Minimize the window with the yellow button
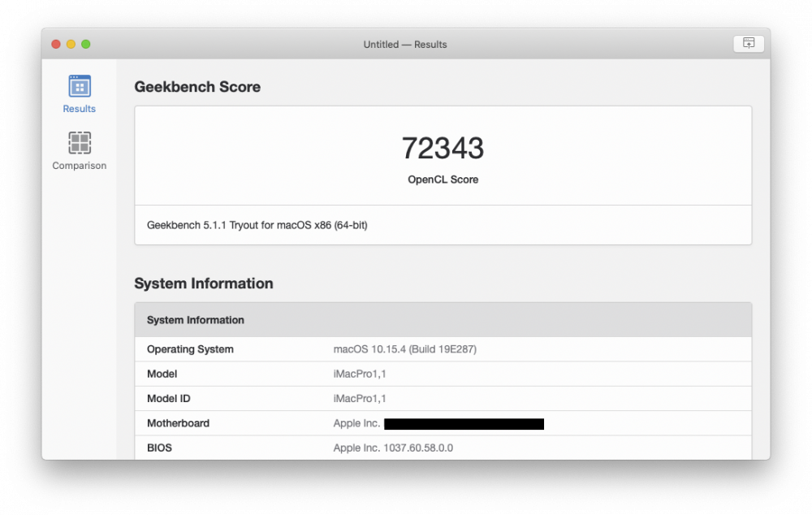This screenshot has height=515, width=812. (x=71, y=44)
